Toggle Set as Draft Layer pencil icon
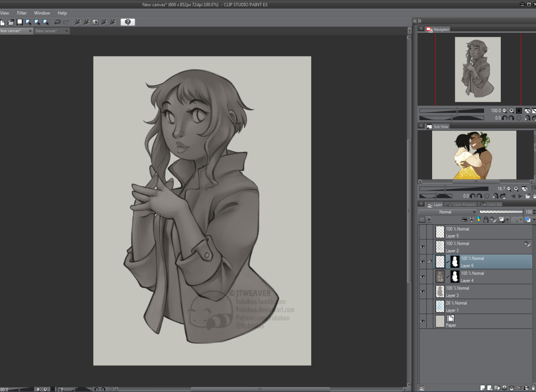This screenshot has height=392, width=536. tap(479, 220)
